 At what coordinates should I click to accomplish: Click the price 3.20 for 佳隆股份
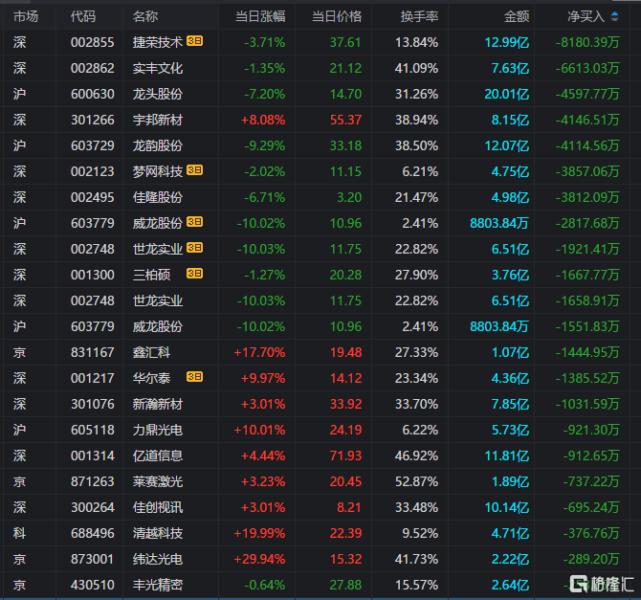tap(350, 198)
